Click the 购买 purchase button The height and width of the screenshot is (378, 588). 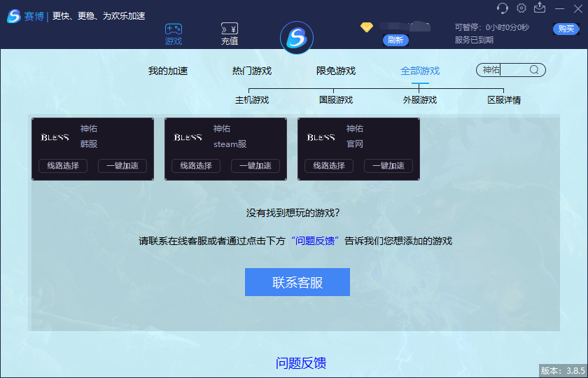566,29
